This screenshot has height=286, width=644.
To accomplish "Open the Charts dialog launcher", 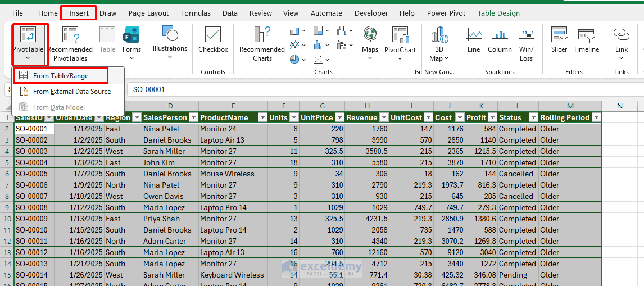I will 418,72.
